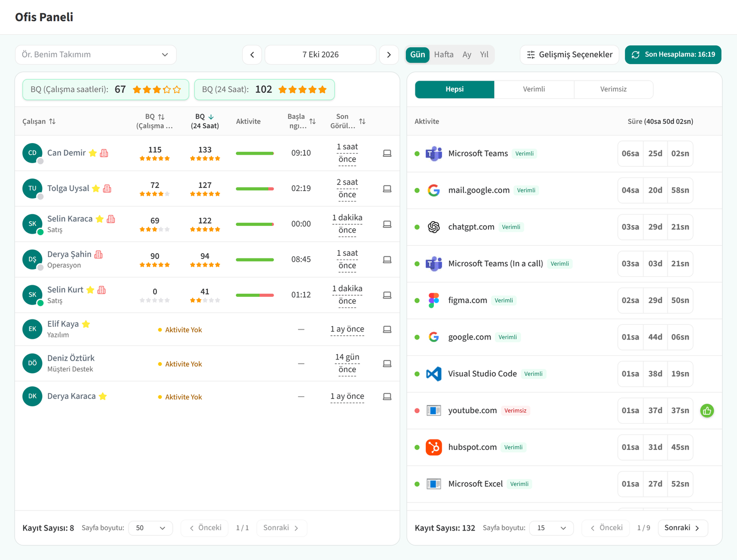The height and width of the screenshot is (560, 737).
Task: Click the figma.com logo icon
Action: [x=434, y=301]
